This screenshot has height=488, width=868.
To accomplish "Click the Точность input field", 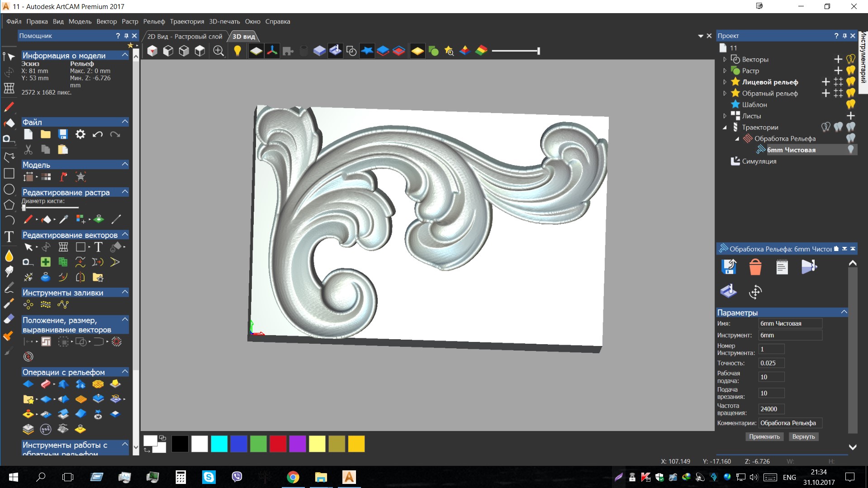I will (772, 363).
